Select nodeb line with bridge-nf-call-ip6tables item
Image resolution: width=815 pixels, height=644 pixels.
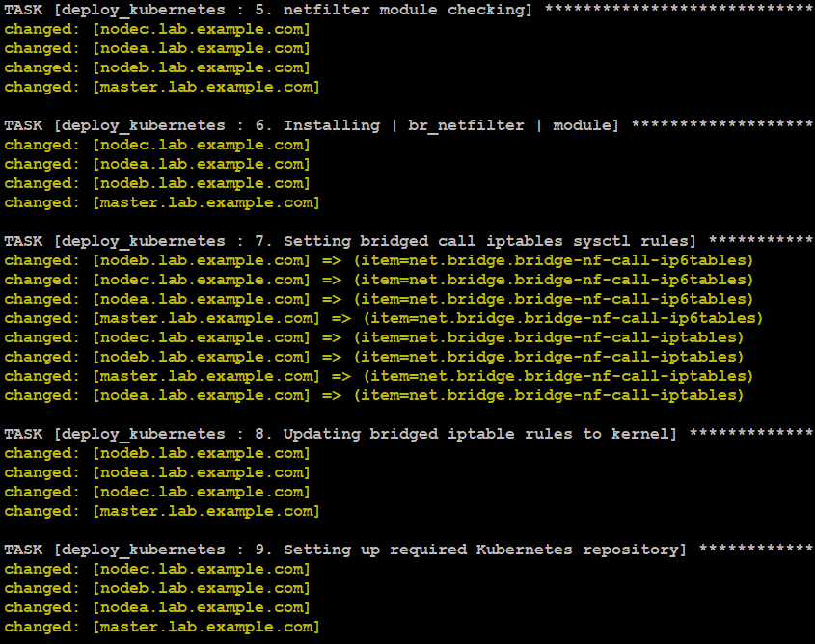tap(379, 260)
